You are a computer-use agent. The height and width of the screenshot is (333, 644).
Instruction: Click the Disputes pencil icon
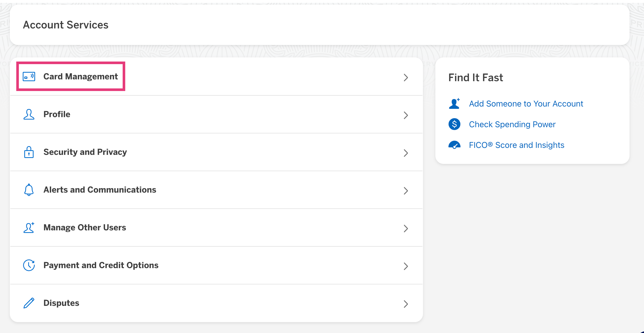tap(29, 303)
